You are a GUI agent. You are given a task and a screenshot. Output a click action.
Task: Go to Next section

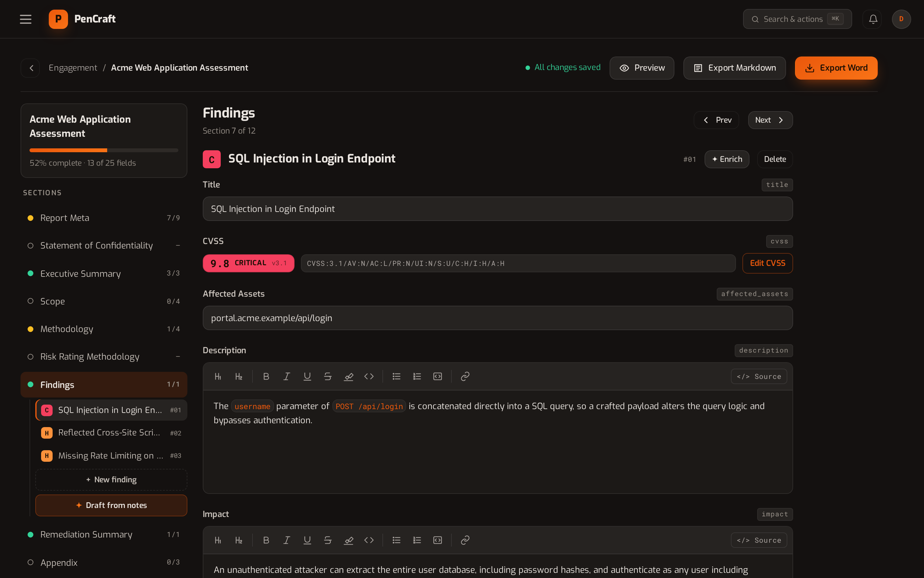pos(770,120)
